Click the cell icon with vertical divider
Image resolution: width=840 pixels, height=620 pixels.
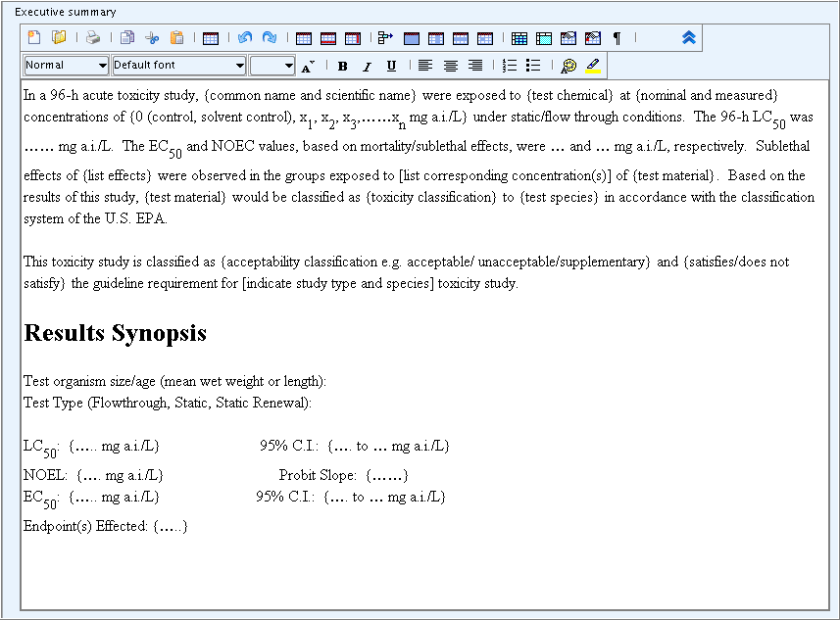(x=436, y=38)
